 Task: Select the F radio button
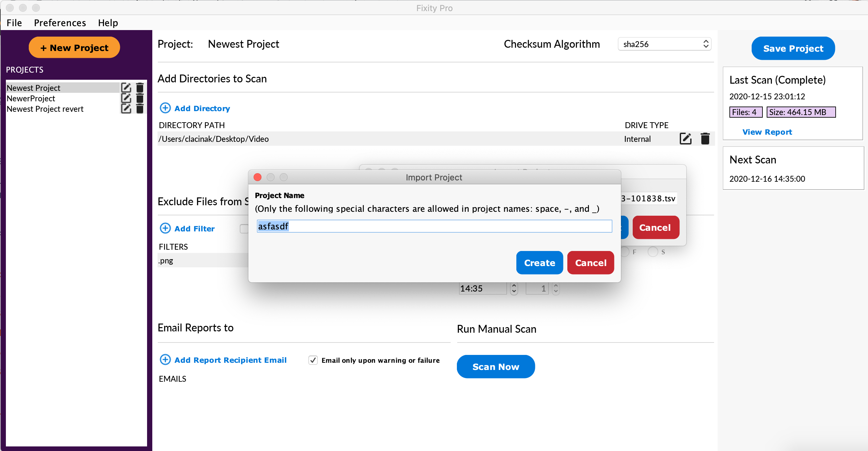tap(625, 252)
